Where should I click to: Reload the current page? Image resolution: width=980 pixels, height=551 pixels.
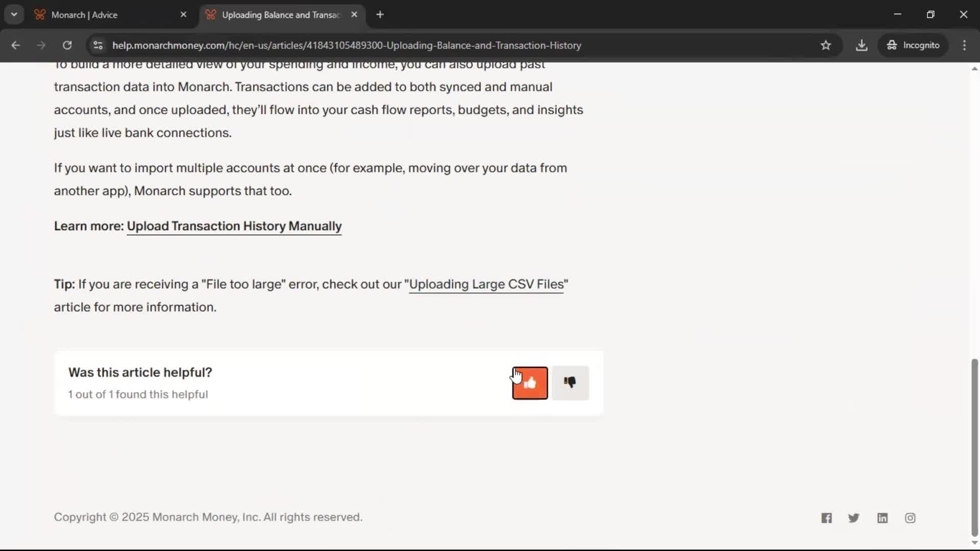pos(67,45)
